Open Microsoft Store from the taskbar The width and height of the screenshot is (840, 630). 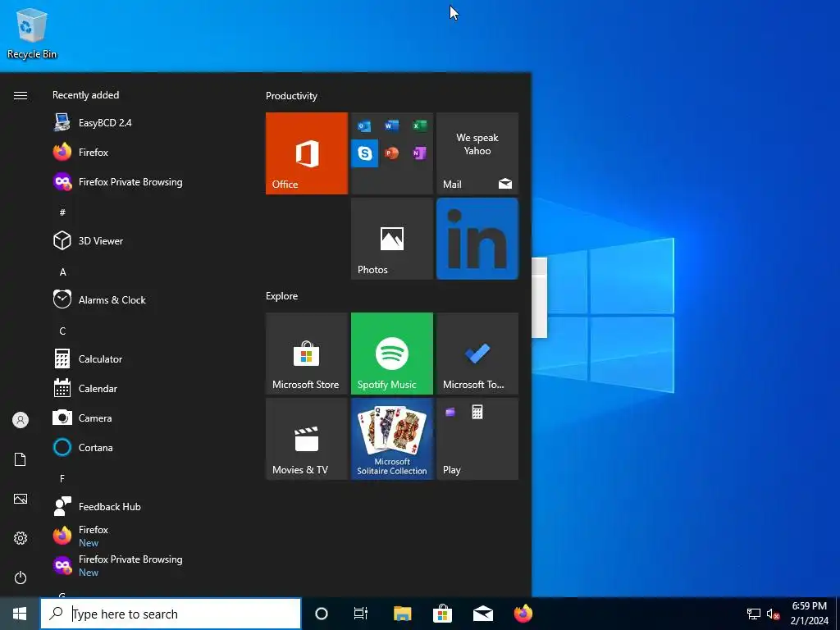coord(442,614)
